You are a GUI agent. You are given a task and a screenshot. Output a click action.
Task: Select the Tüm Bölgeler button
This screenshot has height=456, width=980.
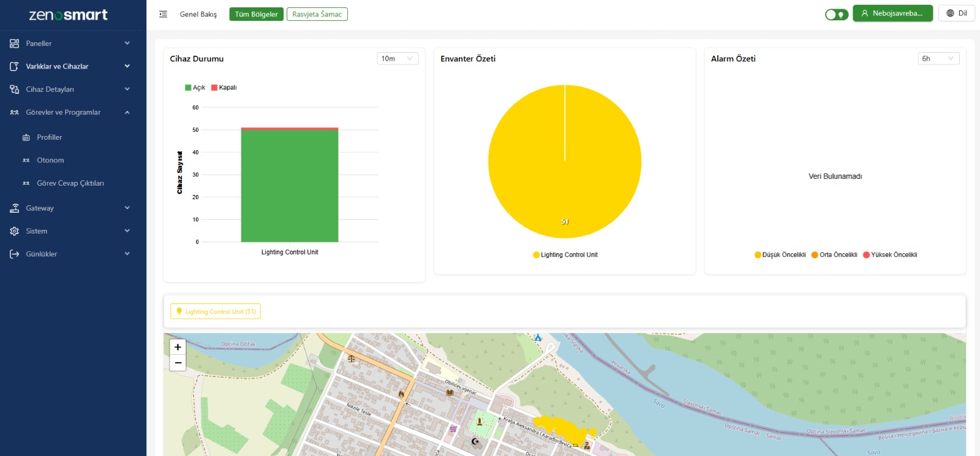pyautogui.click(x=256, y=14)
